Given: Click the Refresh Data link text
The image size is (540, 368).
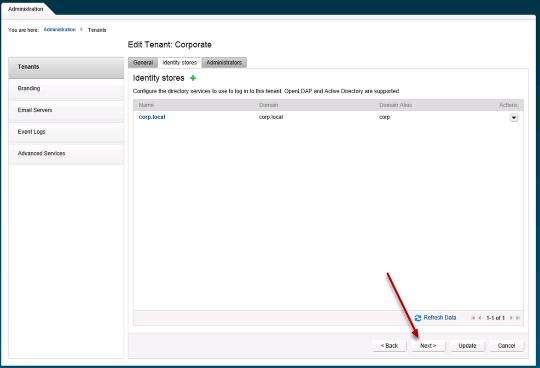Looking at the screenshot, I should pos(440,318).
